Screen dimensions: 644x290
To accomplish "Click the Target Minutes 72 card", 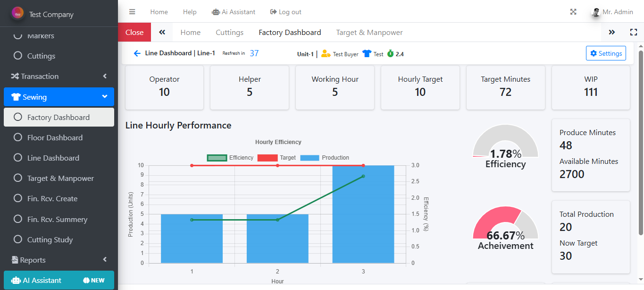I will (x=505, y=88).
